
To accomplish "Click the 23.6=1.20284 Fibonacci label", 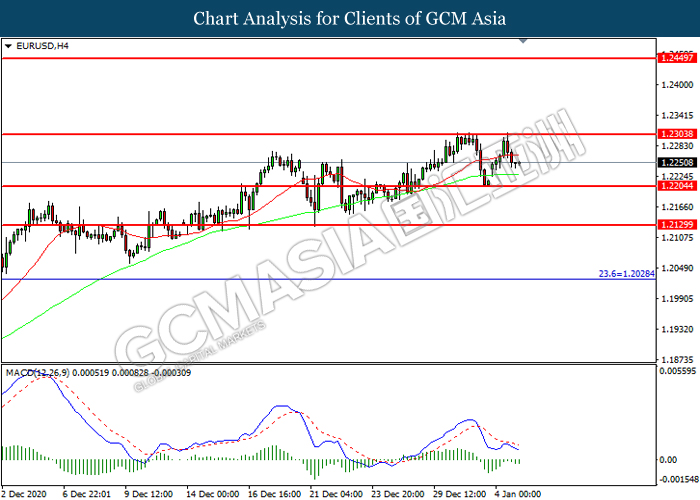I will click(625, 273).
